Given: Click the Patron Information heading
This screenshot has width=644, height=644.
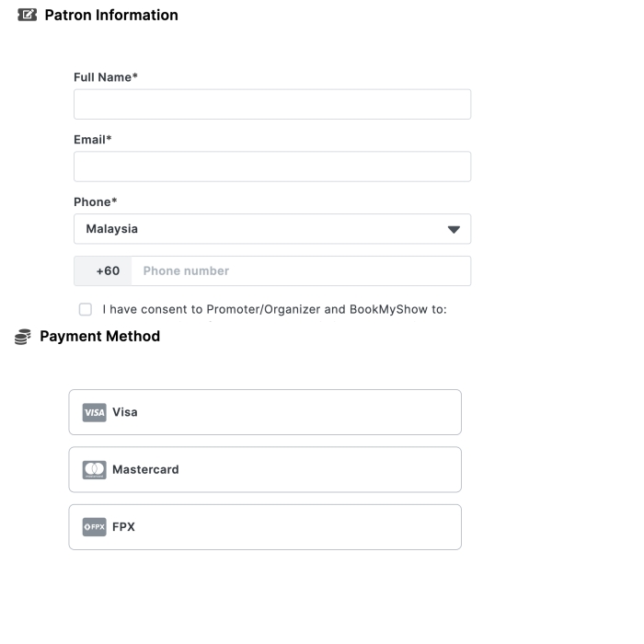Looking at the screenshot, I should 111,15.
